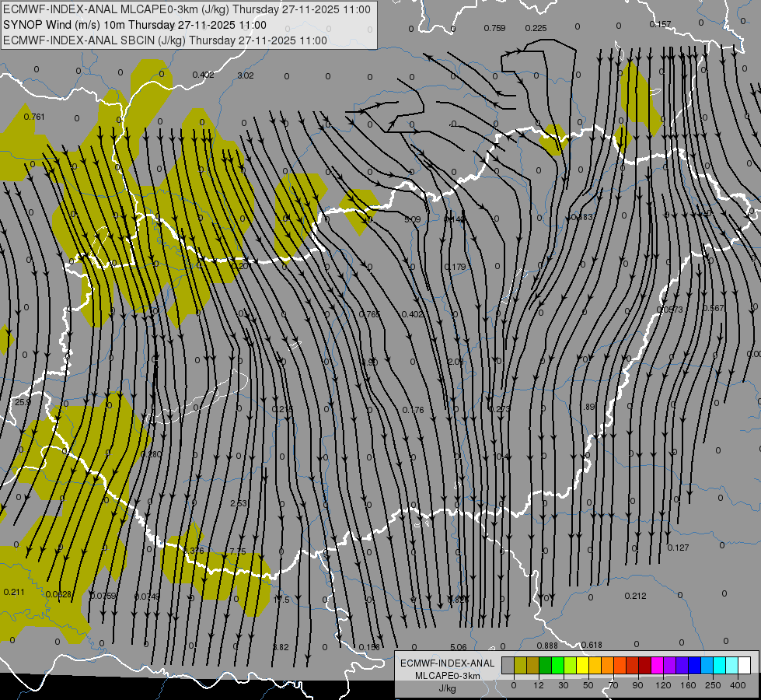Click legend tick label 30
The width and height of the screenshot is (761, 700).
[564, 685]
